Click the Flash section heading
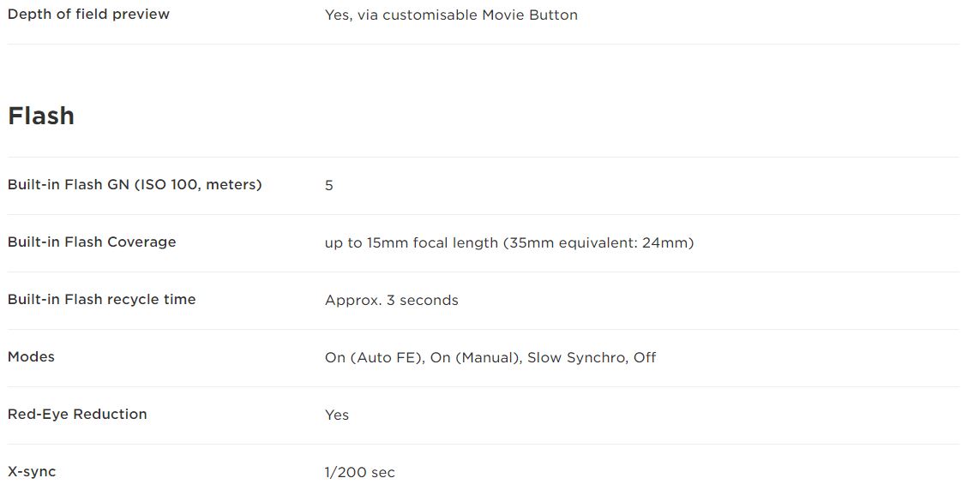This screenshot has width=980, height=484. (41, 117)
